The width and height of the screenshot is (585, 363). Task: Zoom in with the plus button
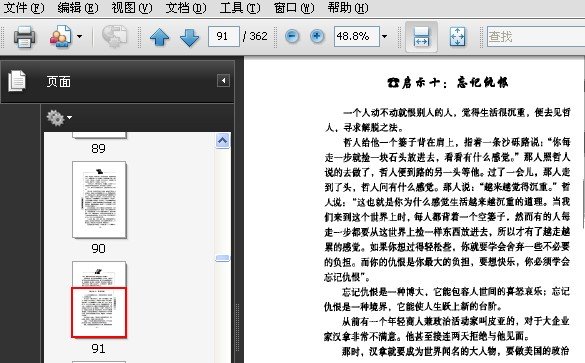pyautogui.click(x=317, y=36)
